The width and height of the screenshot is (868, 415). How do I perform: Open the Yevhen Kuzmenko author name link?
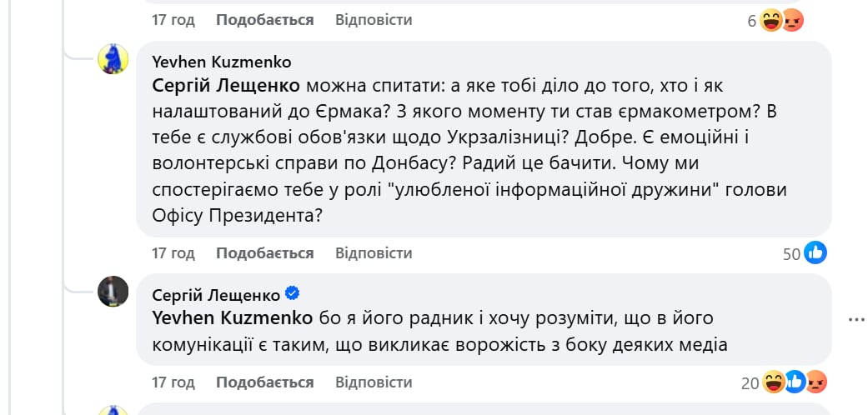[222, 62]
